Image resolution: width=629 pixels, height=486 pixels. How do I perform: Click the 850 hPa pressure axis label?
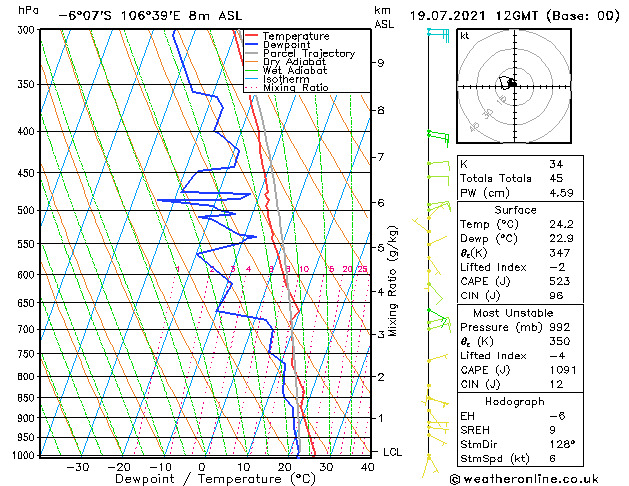28,397
